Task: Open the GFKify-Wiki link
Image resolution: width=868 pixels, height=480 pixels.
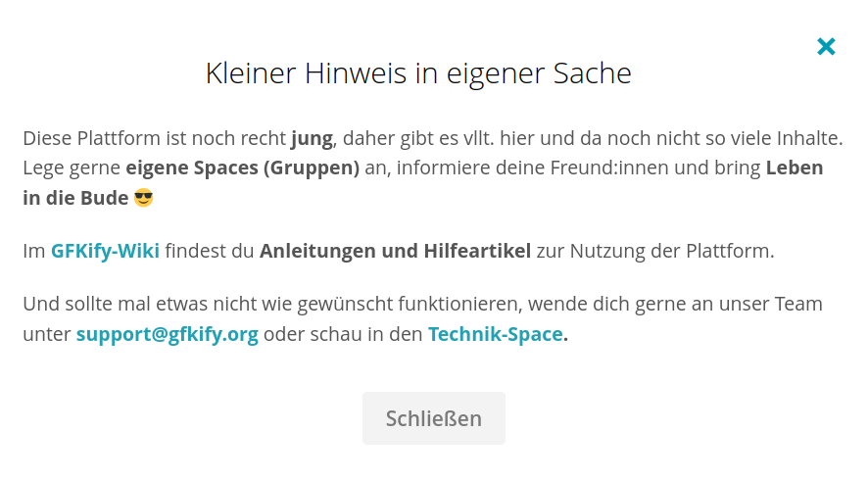Action: 105,251
